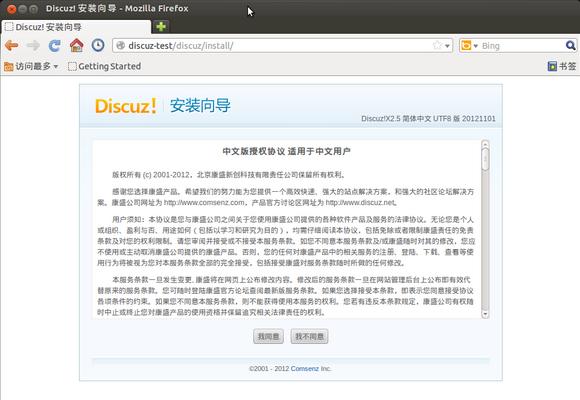Screen dimensions: 580x400
Task: Choose search engine via Bing icon dropdown
Action: click(469, 46)
